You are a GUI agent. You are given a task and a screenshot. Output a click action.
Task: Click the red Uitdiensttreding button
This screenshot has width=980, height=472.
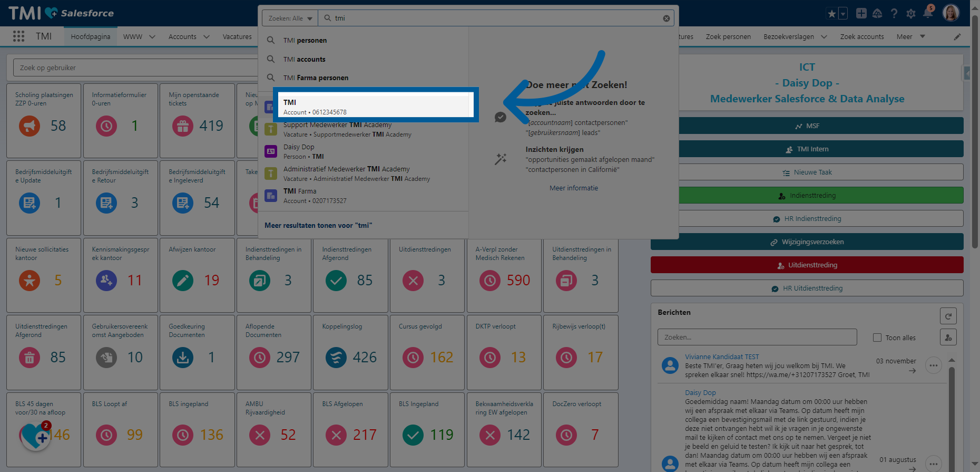pyautogui.click(x=807, y=265)
